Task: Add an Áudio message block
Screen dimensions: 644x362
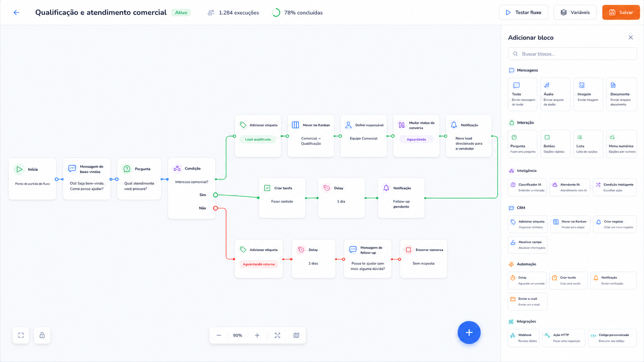Action: 555,94
